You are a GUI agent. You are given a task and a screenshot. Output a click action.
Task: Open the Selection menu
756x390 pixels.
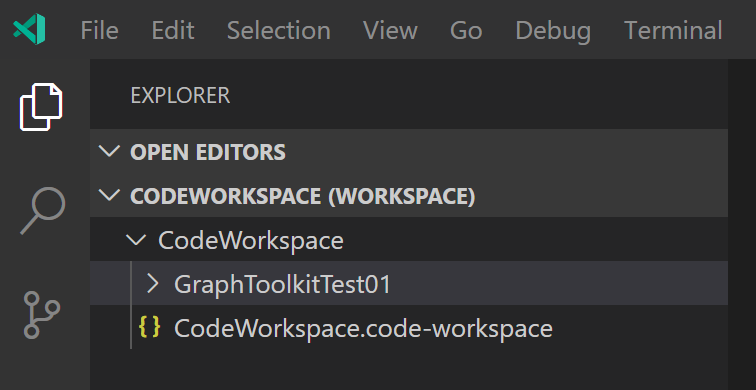[x=279, y=30]
